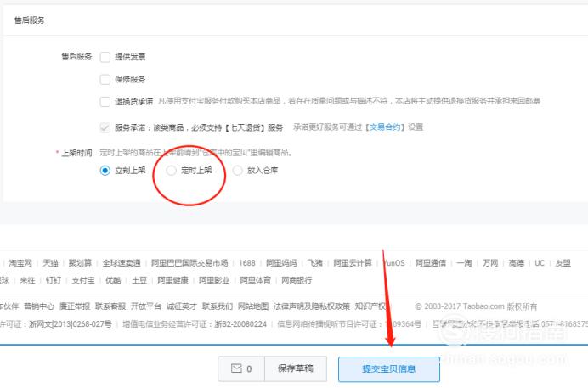Open the 来往 footer link

(x=28, y=280)
